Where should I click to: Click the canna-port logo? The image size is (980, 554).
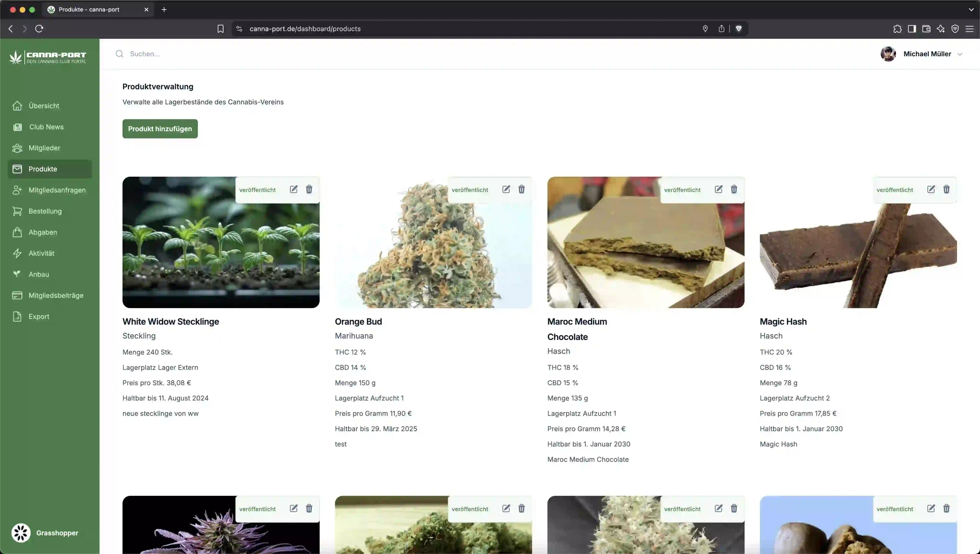click(x=48, y=57)
